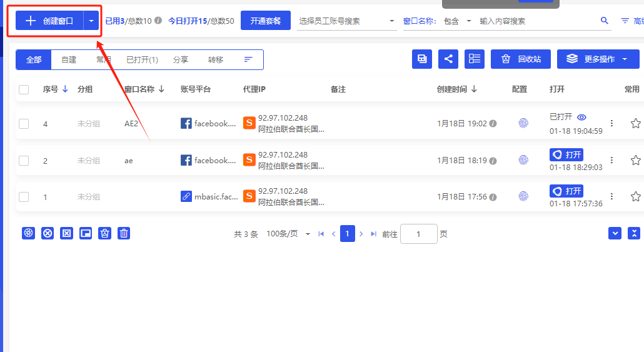Click the down chevron button at bottom right
This screenshot has height=352, width=644.
(615, 233)
